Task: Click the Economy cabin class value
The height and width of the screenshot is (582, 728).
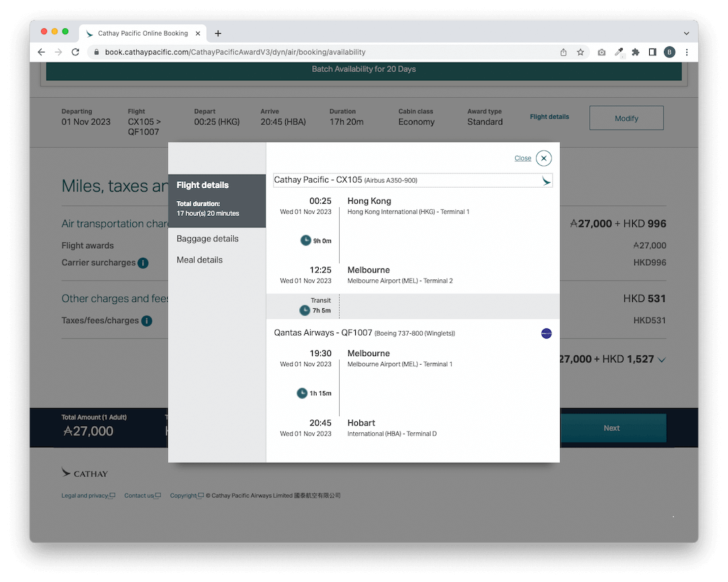Action: [x=417, y=122]
